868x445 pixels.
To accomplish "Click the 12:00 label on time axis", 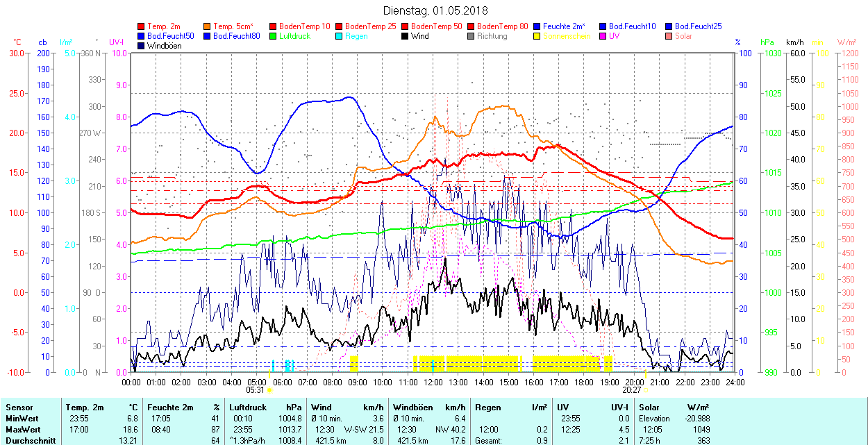I will click(433, 382).
